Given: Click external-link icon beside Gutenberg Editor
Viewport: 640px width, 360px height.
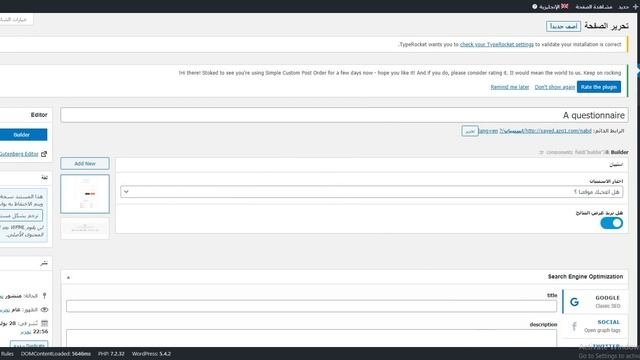Looking at the screenshot, I should coord(44,154).
